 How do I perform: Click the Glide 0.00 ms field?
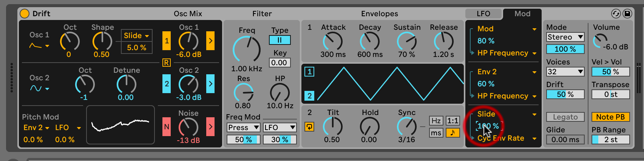tap(565, 140)
